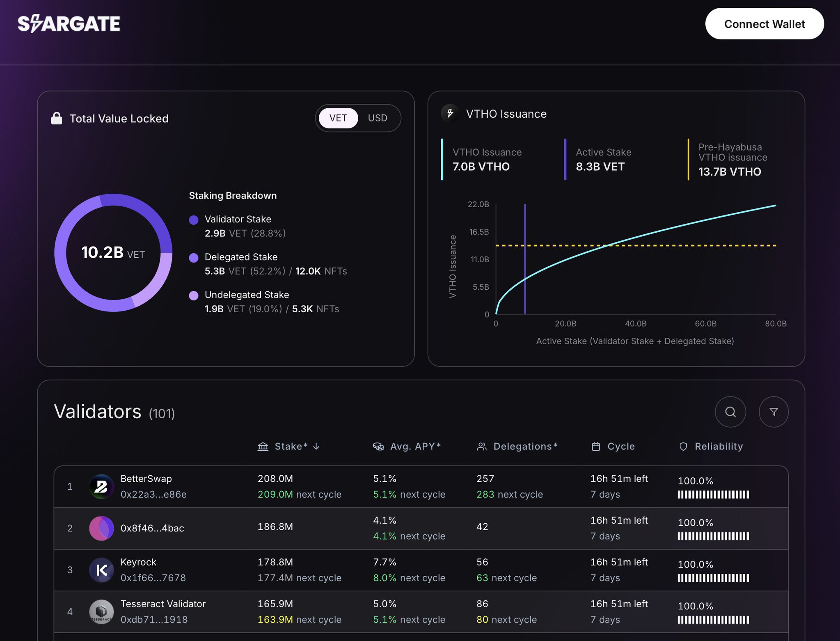Click the Stake sort arrow
The width and height of the screenshot is (840, 641).
[x=316, y=446]
